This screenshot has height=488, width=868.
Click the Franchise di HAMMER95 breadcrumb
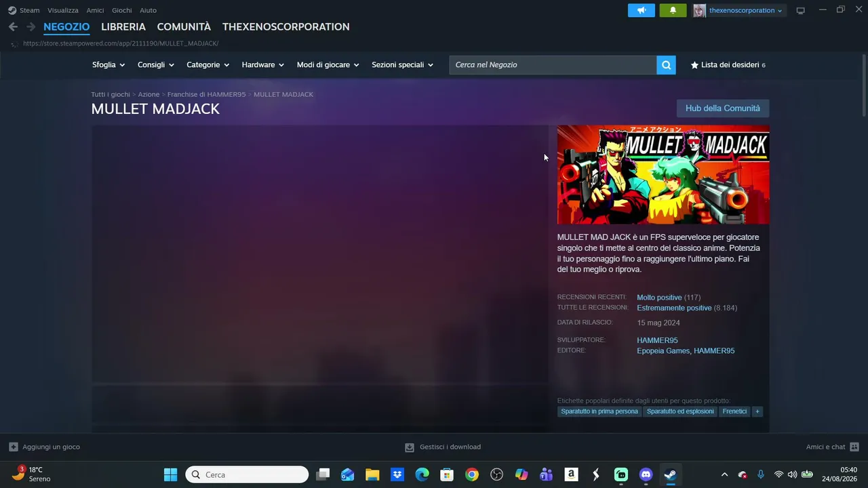207,94
